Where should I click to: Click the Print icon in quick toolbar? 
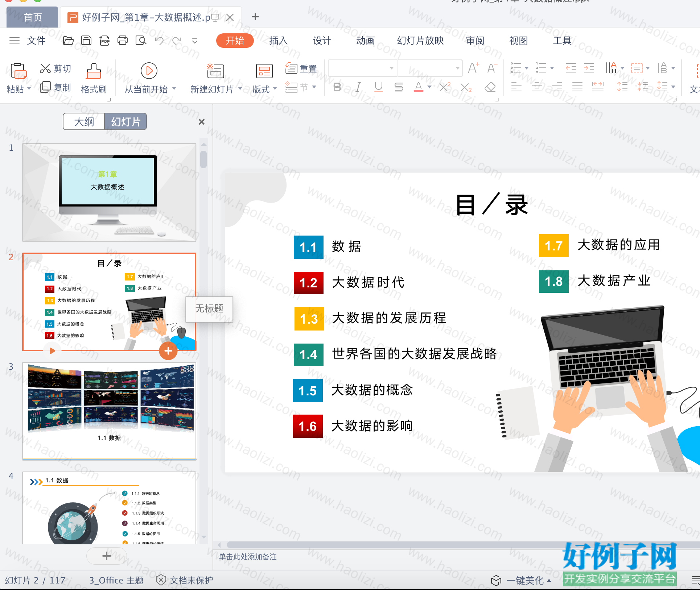(x=123, y=41)
